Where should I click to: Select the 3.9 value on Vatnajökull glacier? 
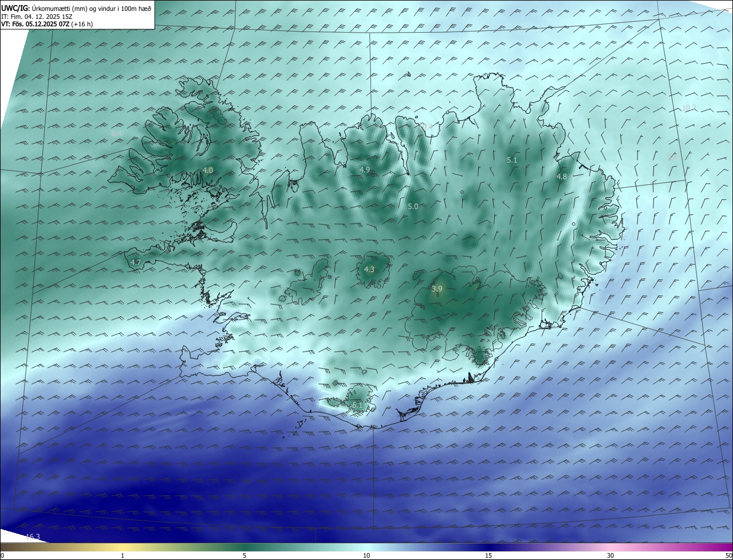pos(437,289)
